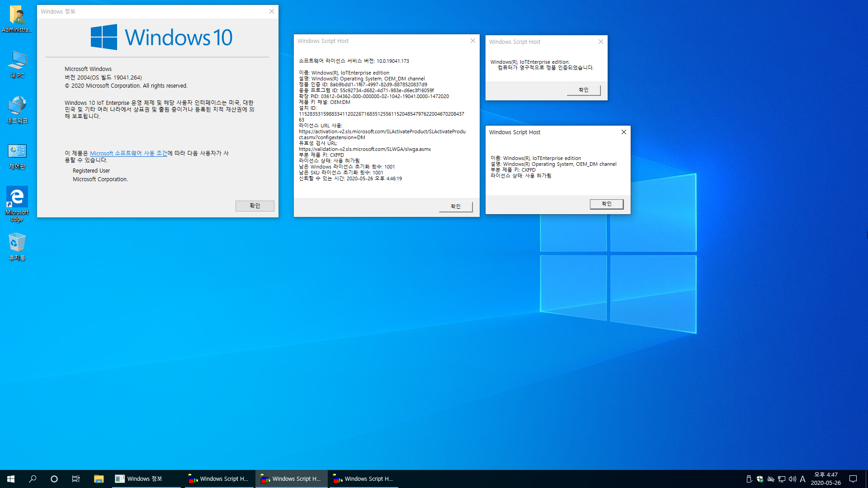Click the 컴퓨터가 영구적으로 정품 인증되었습니다 message
868x488 pixels.
546,68
